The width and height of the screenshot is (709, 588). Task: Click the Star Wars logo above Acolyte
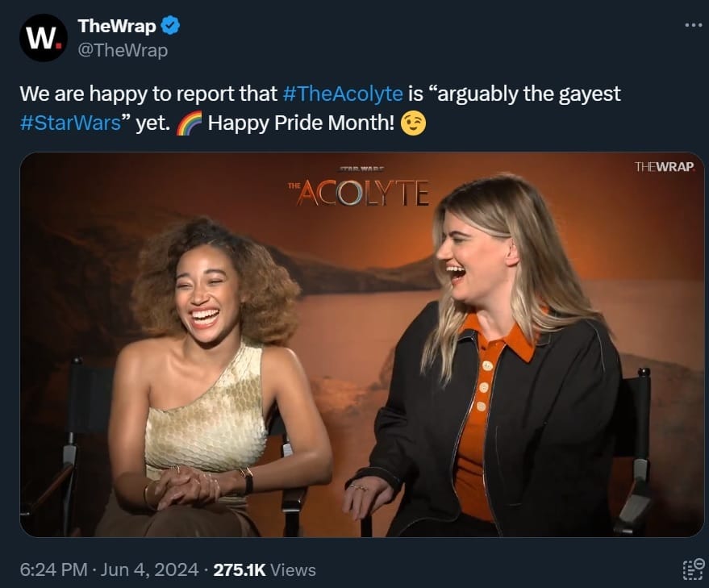(361, 169)
